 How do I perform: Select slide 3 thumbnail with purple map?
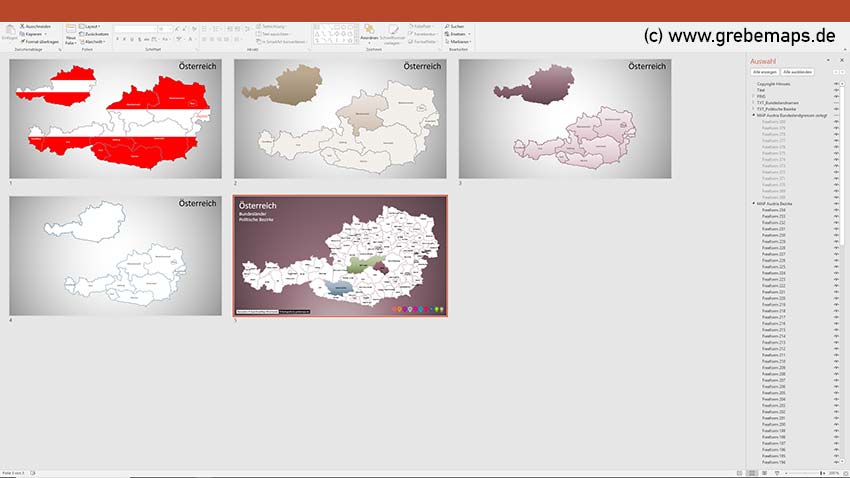click(565, 118)
